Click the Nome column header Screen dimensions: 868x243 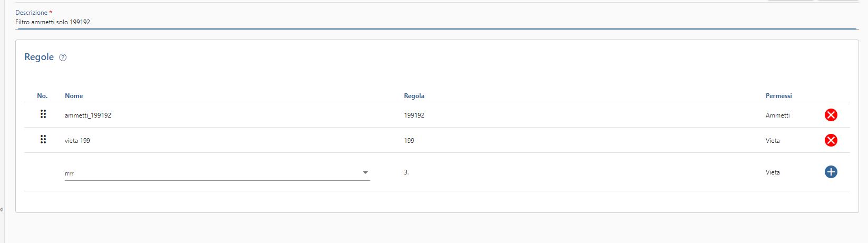74,96
